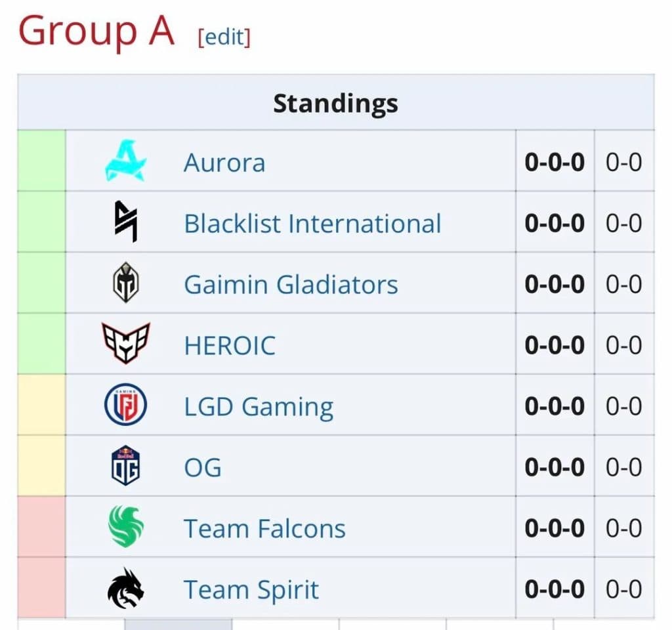Screen dimensions: 672x630
Task: Select the OG Red Bull logo
Action: (x=125, y=467)
